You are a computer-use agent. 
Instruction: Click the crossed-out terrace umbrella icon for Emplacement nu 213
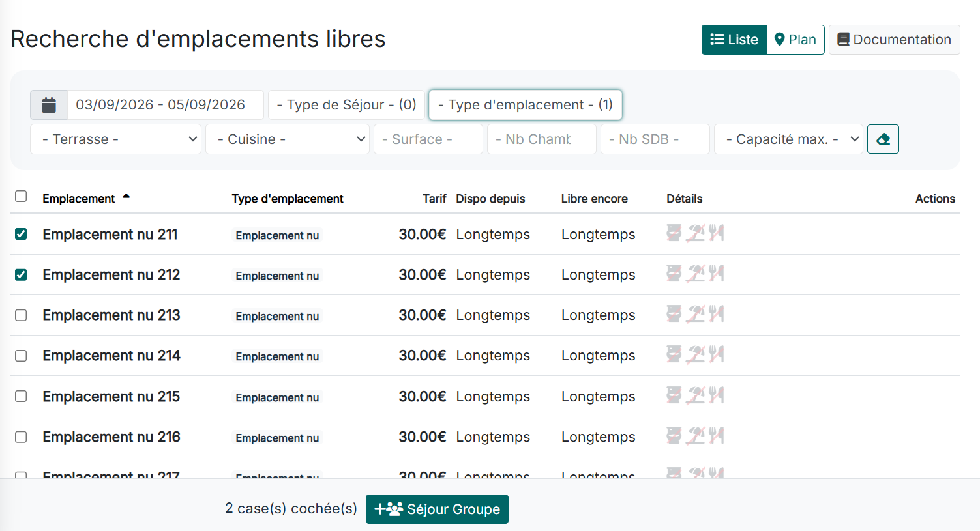(x=696, y=314)
